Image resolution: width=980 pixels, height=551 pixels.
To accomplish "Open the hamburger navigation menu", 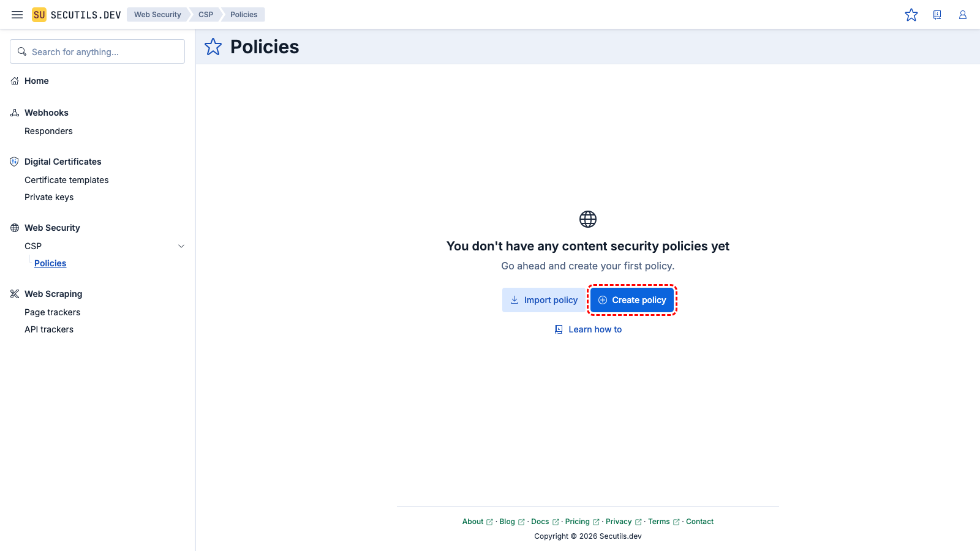I will 17,15.
